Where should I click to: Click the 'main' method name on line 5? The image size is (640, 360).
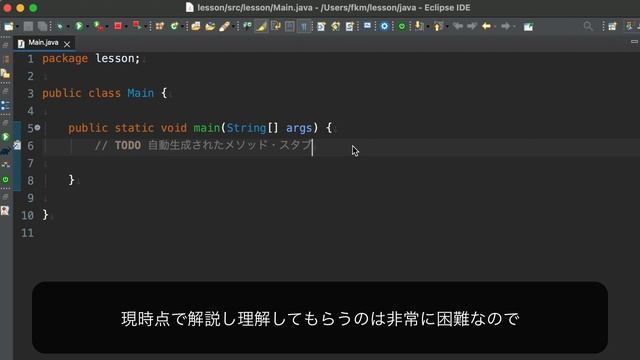pyautogui.click(x=206, y=128)
